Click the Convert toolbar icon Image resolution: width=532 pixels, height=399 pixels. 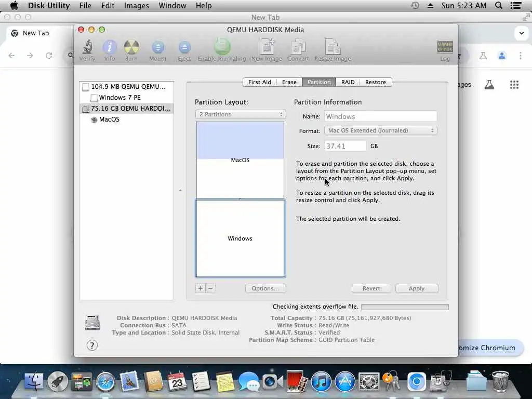click(298, 50)
